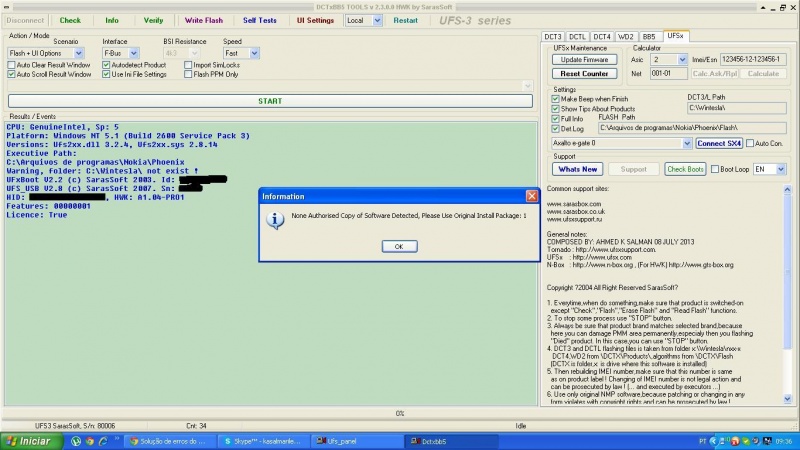Viewport: 800px width, 450px height.
Task: Click the information icon in dialog
Action: pyautogui.click(x=275, y=220)
